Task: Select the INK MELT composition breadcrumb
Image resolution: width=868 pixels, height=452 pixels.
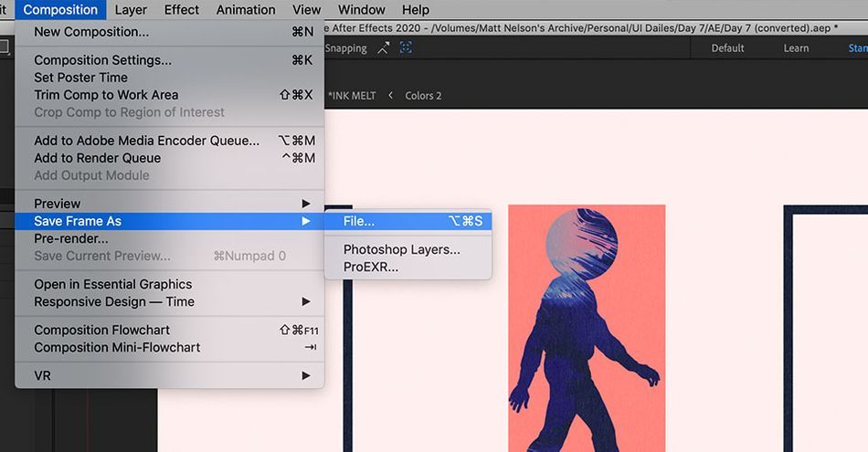Action: click(x=352, y=95)
